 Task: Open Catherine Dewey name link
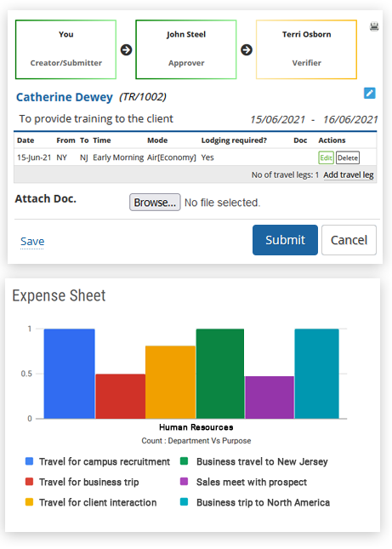point(65,97)
